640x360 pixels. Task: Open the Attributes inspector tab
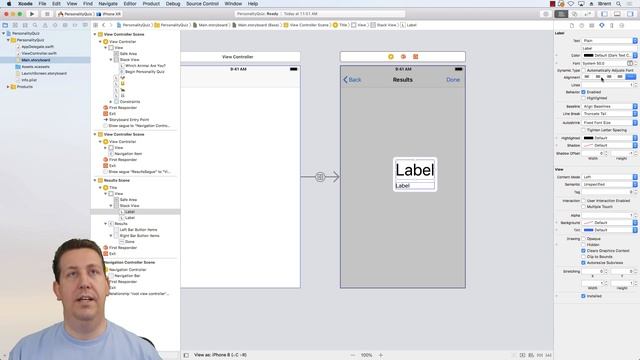pyautogui.click(x=602, y=25)
